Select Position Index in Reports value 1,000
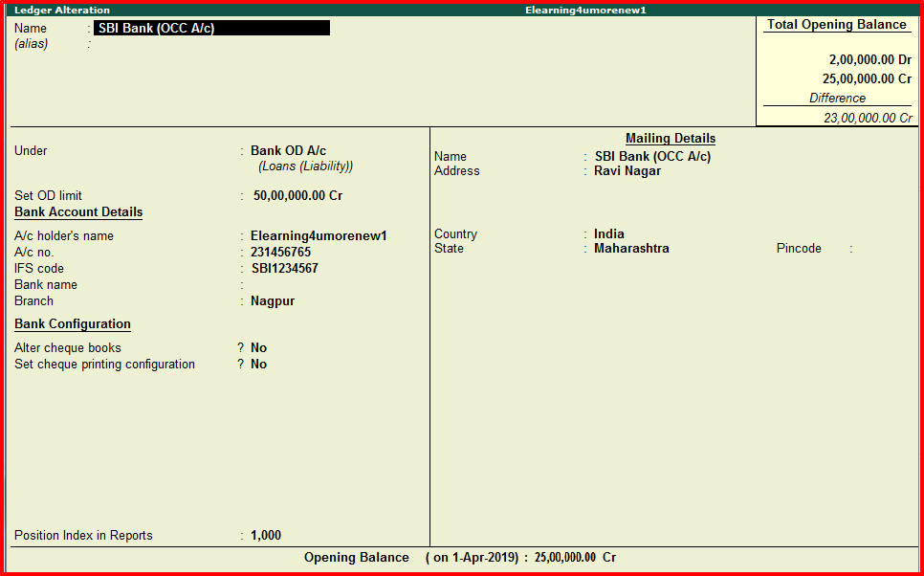924x576 pixels. tap(265, 535)
